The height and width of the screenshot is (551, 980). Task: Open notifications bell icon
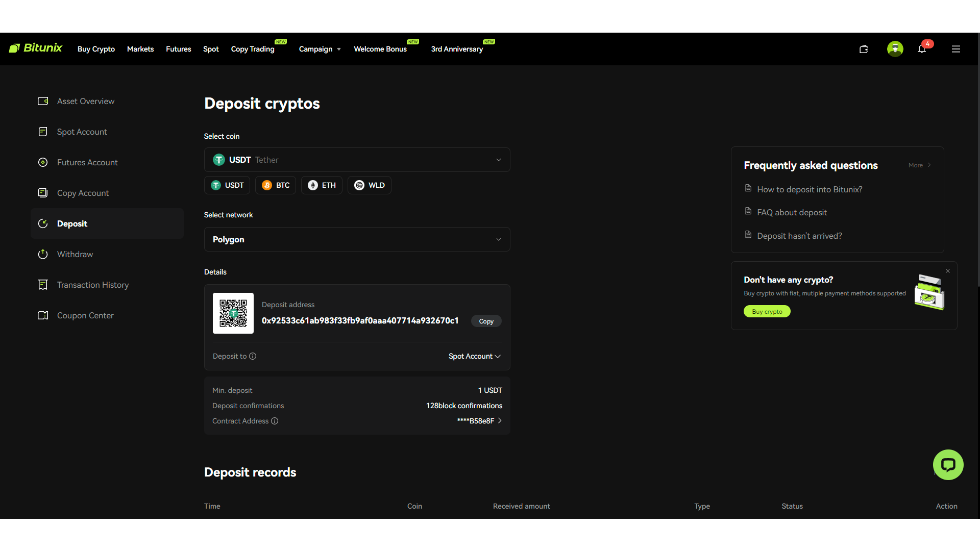pyautogui.click(x=922, y=49)
